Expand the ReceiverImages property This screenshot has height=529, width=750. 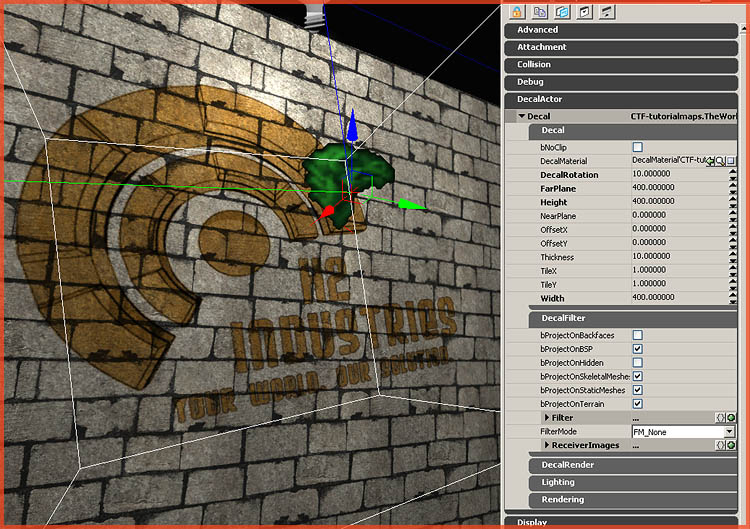547,445
